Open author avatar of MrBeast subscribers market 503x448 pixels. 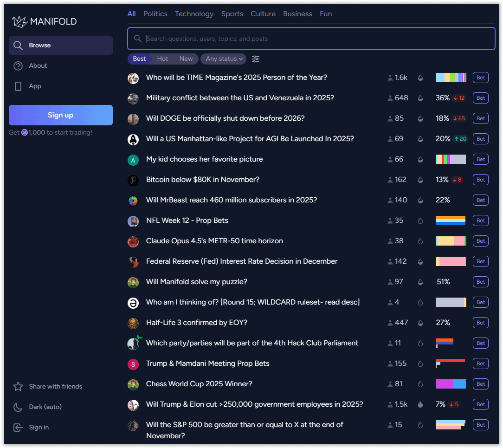pos(133,201)
